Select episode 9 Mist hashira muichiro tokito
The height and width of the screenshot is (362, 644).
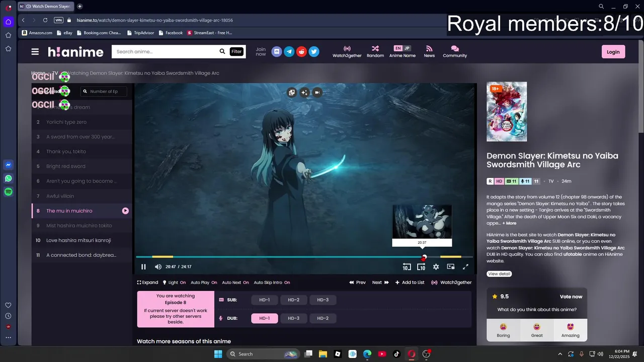(x=82, y=225)
